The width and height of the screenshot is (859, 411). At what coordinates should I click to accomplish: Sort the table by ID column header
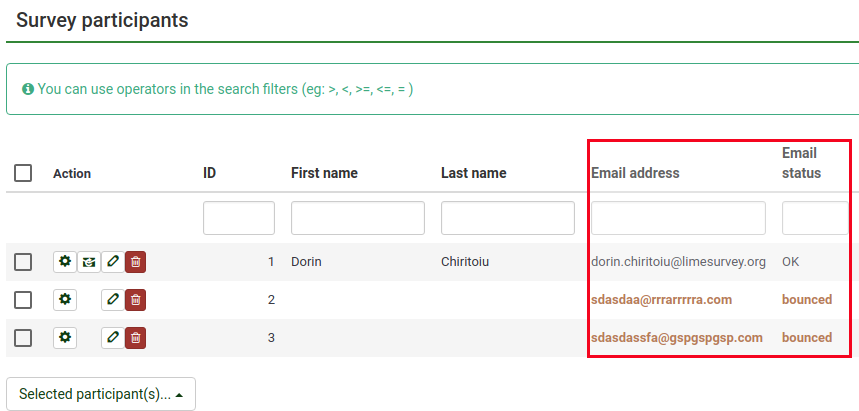pos(210,173)
